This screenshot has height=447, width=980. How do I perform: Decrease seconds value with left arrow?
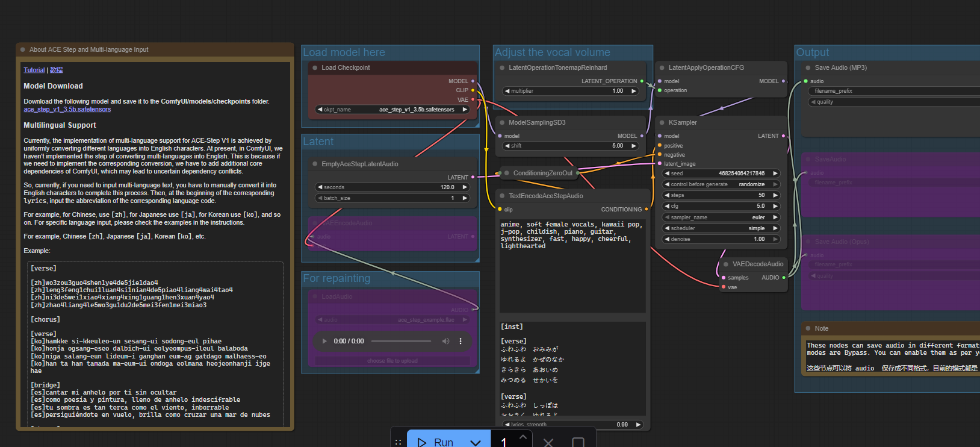coord(320,187)
